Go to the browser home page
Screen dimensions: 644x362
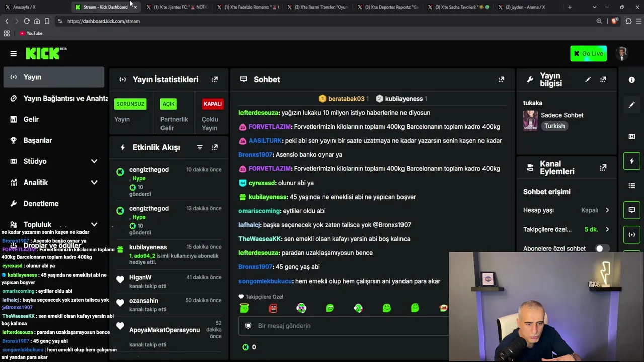tap(37, 21)
